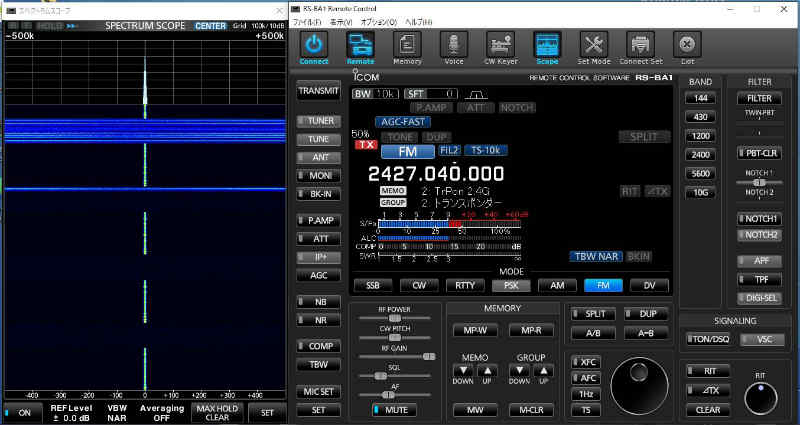800x425 pixels.
Task: Open the ファイル(F) menu
Action: click(x=307, y=22)
